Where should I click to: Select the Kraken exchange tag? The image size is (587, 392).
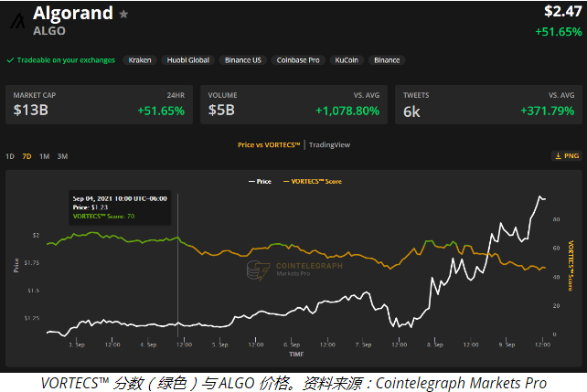pos(140,60)
